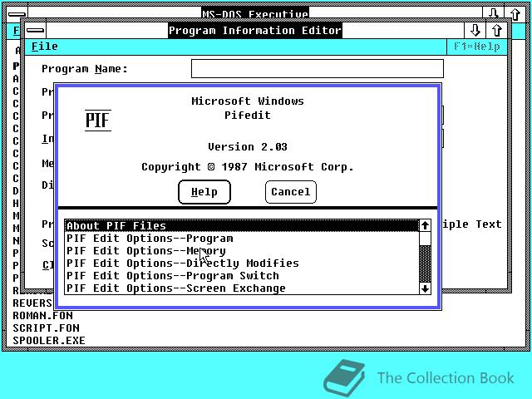Screen dimensions: 532x399
Task: Select PIF Edit Options--Program Switch topic
Action: point(242,275)
